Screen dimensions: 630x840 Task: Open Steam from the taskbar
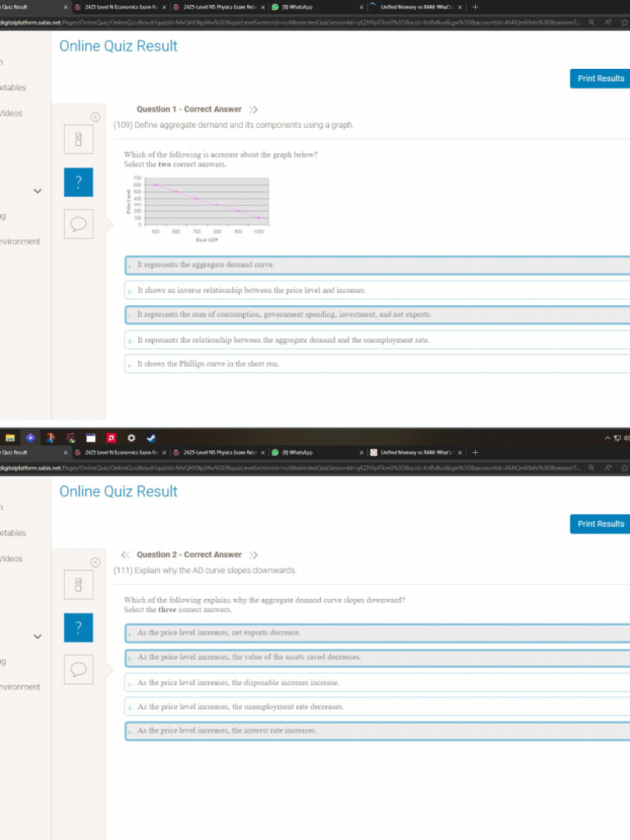point(152,438)
